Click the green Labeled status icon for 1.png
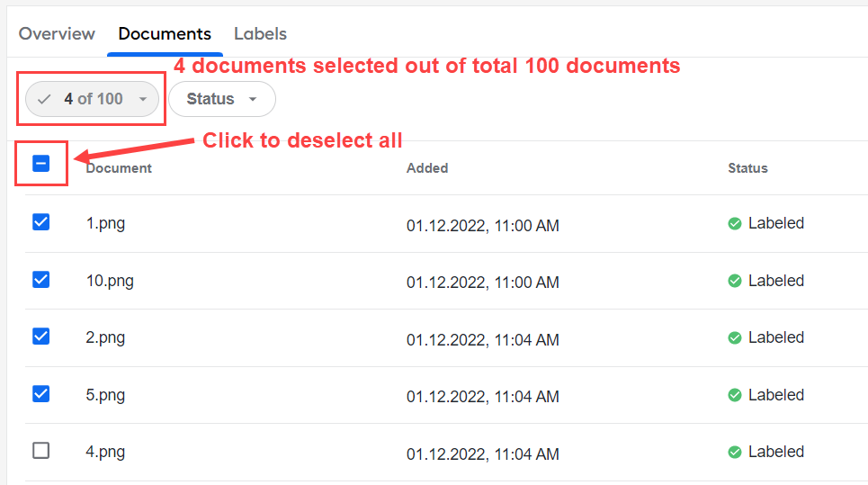The image size is (868, 485). tap(735, 224)
